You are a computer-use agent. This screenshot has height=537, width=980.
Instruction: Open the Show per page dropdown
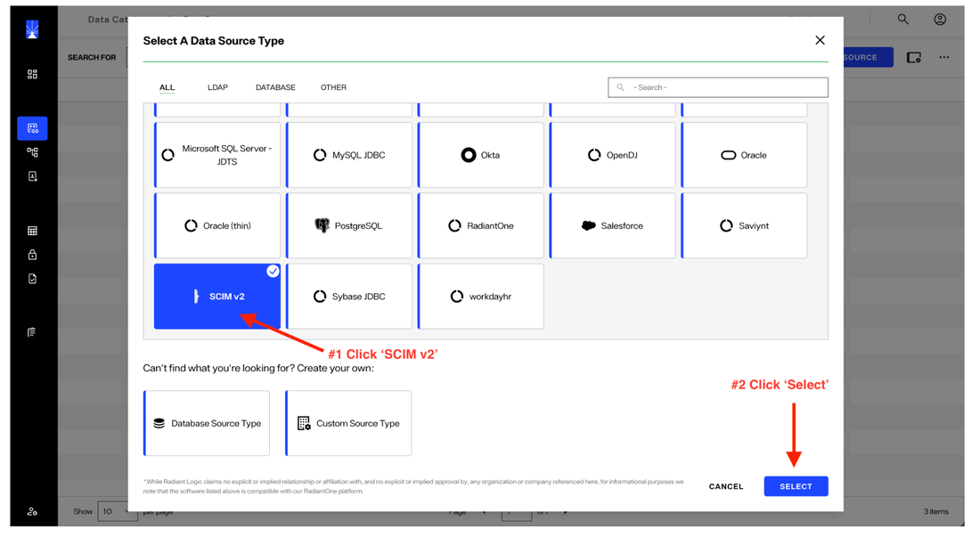tap(117, 511)
